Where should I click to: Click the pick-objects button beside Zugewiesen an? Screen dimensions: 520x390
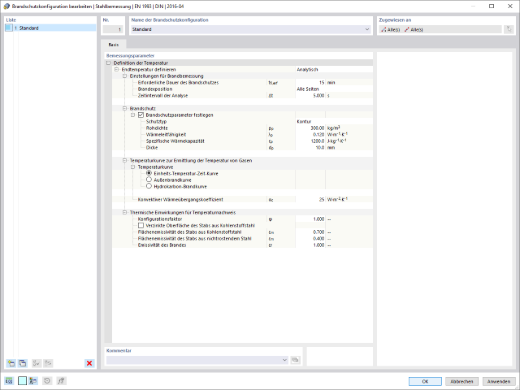point(509,29)
